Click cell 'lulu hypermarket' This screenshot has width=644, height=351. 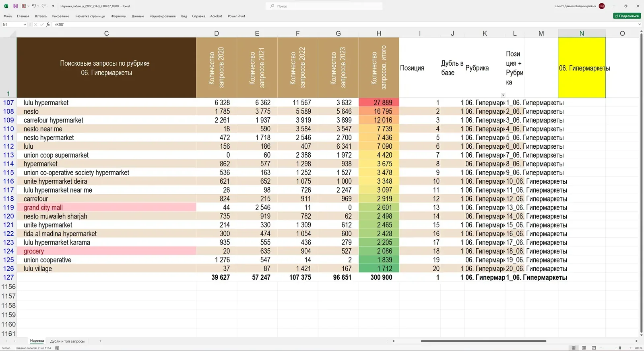coord(106,103)
